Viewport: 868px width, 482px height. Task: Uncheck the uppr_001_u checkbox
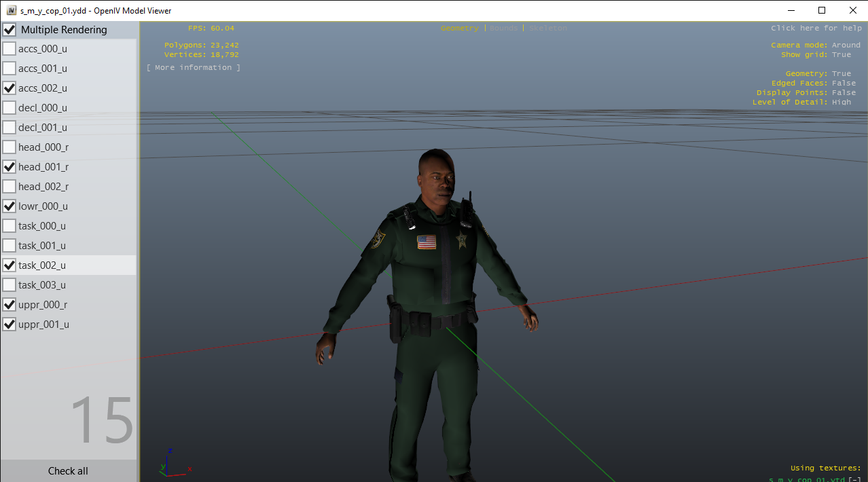coord(10,325)
